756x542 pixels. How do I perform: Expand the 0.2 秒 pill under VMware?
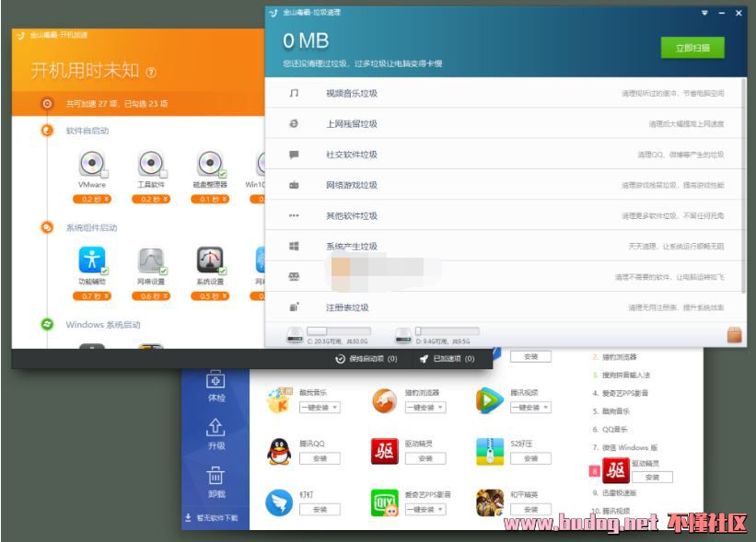point(91,199)
